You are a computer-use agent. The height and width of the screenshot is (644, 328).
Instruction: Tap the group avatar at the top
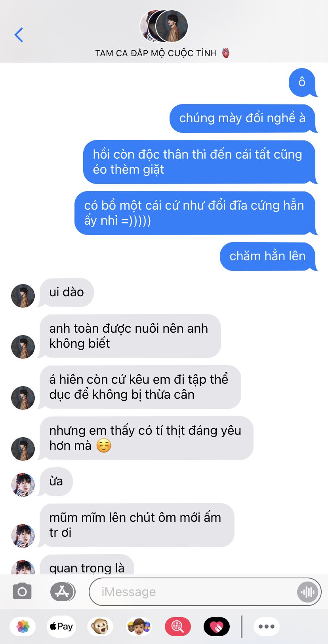coord(164,26)
